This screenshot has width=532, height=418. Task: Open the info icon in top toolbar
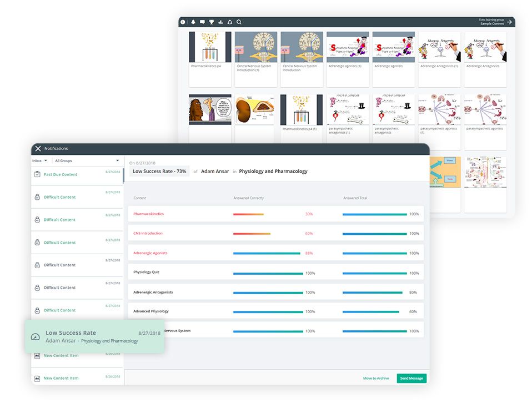pos(183,22)
